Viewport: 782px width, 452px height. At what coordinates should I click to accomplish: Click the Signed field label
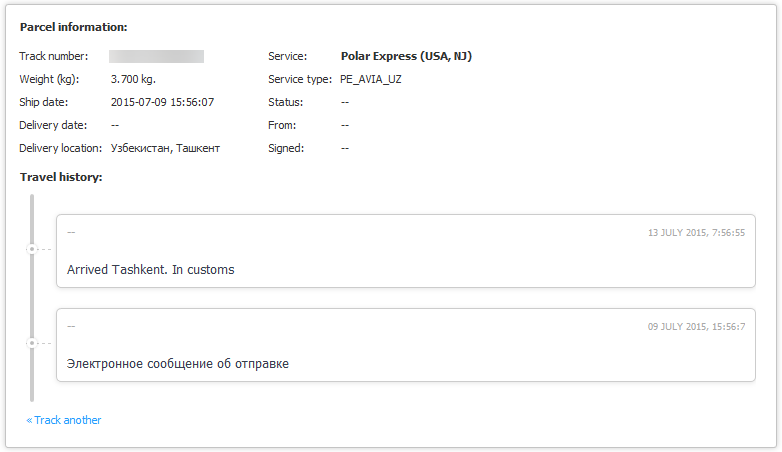(286, 148)
